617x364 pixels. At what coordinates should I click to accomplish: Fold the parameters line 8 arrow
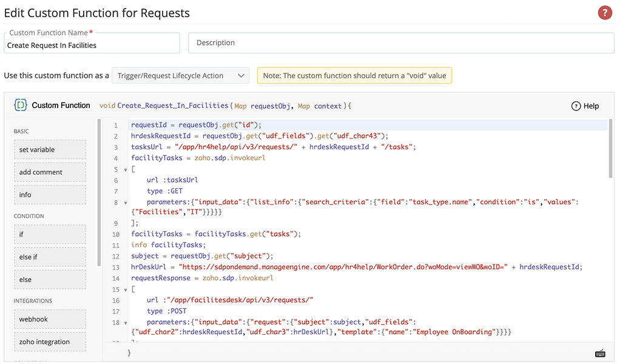point(126,203)
